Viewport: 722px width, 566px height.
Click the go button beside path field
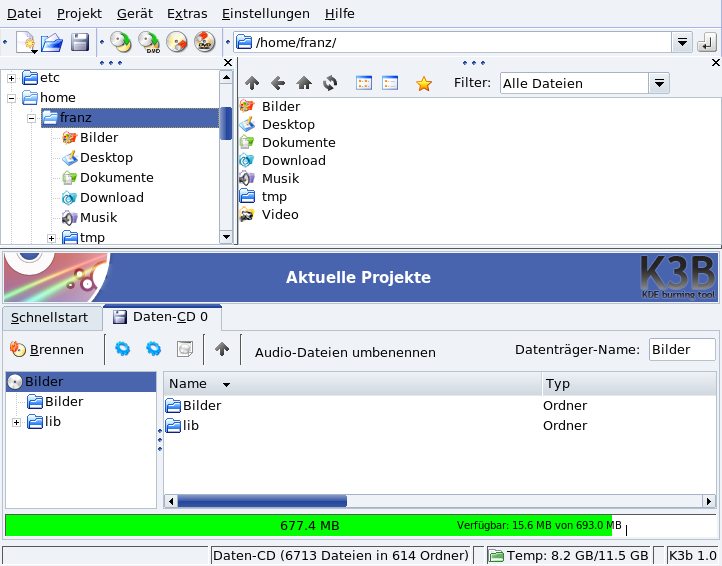point(707,43)
